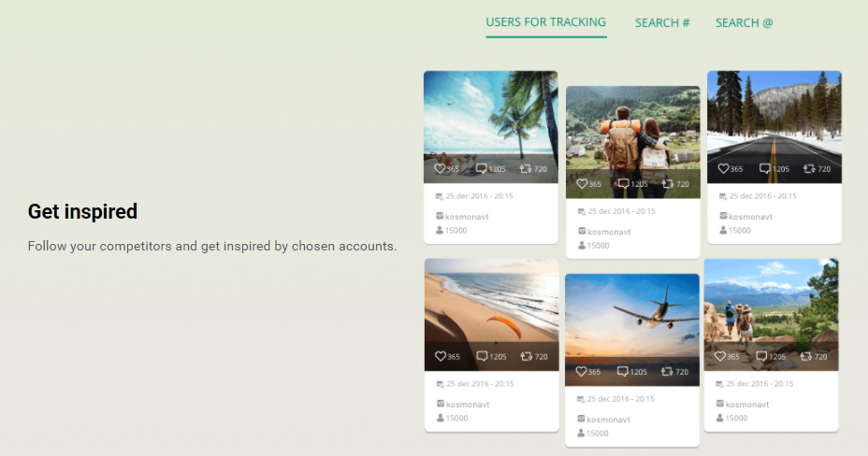Click followers person icon under mountain hikers photo
Screen dimensions: 868x456
tap(720, 418)
